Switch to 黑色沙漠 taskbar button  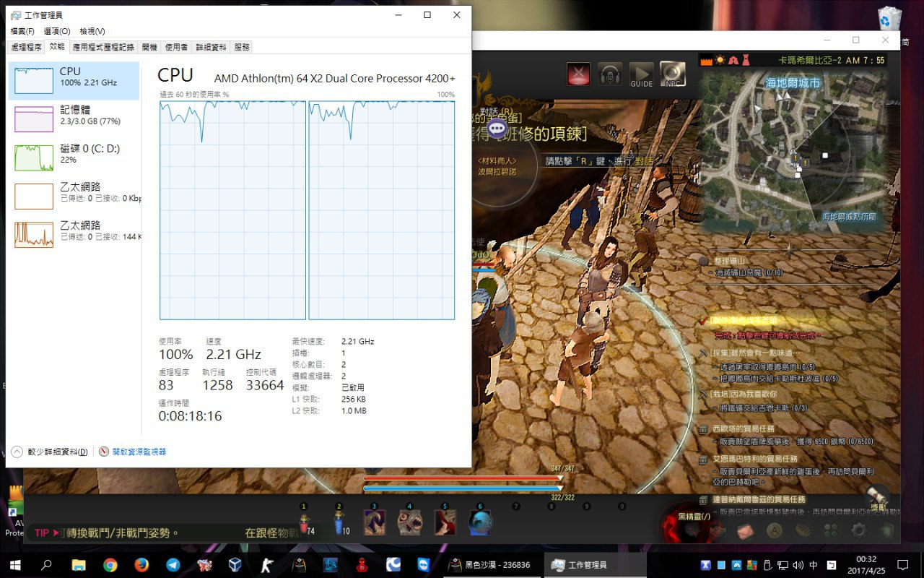(x=490, y=564)
